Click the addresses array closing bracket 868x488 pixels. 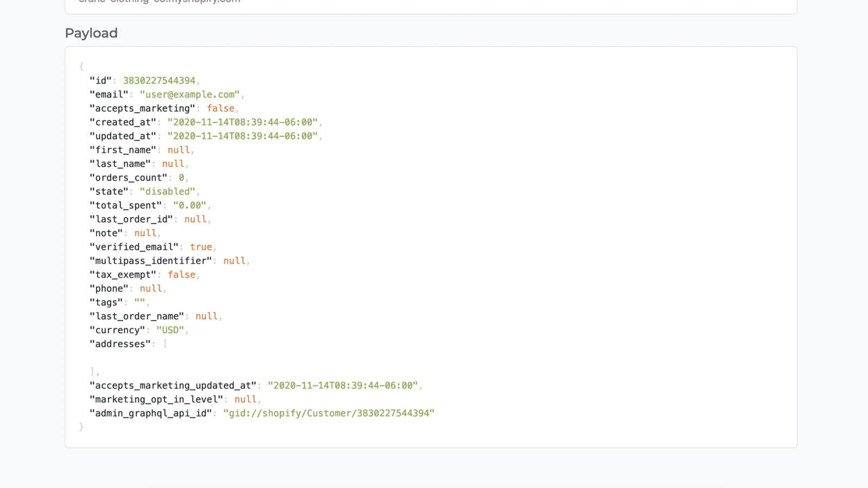(93, 371)
